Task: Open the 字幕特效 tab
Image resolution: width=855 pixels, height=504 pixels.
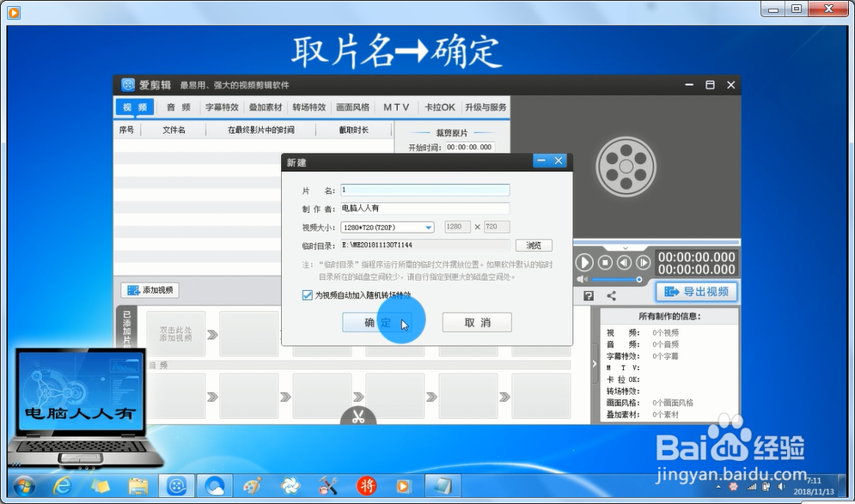Action: click(x=222, y=107)
